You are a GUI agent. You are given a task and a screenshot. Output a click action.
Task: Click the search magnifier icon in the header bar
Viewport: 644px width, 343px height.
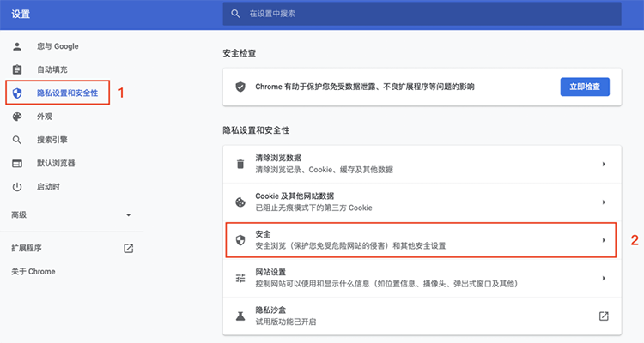tap(235, 14)
